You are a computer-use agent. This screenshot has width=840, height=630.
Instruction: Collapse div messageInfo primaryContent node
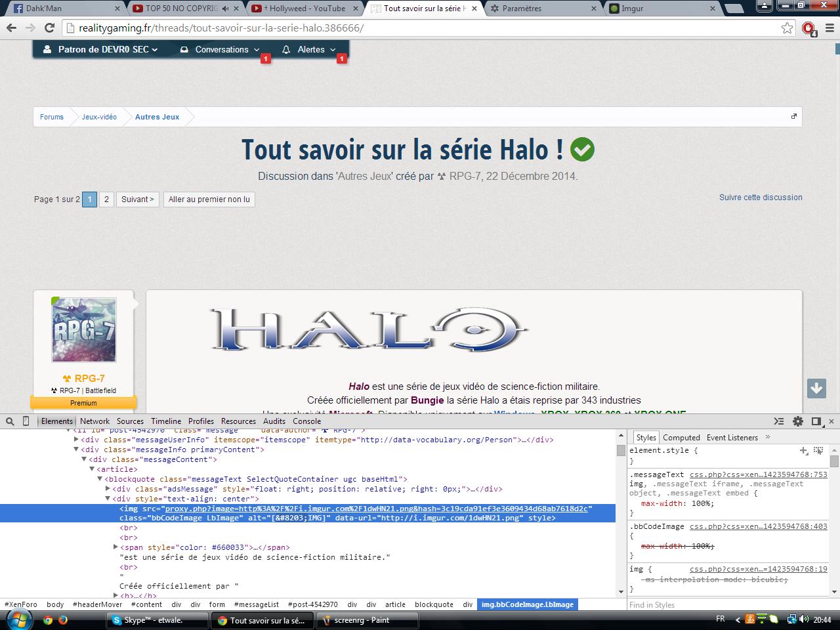(77, 450)
